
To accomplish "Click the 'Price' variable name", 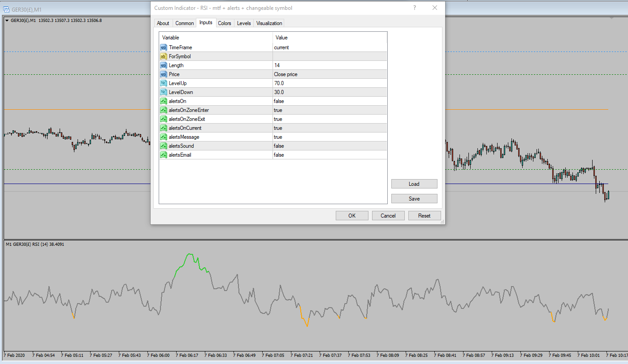I will 174,74.
